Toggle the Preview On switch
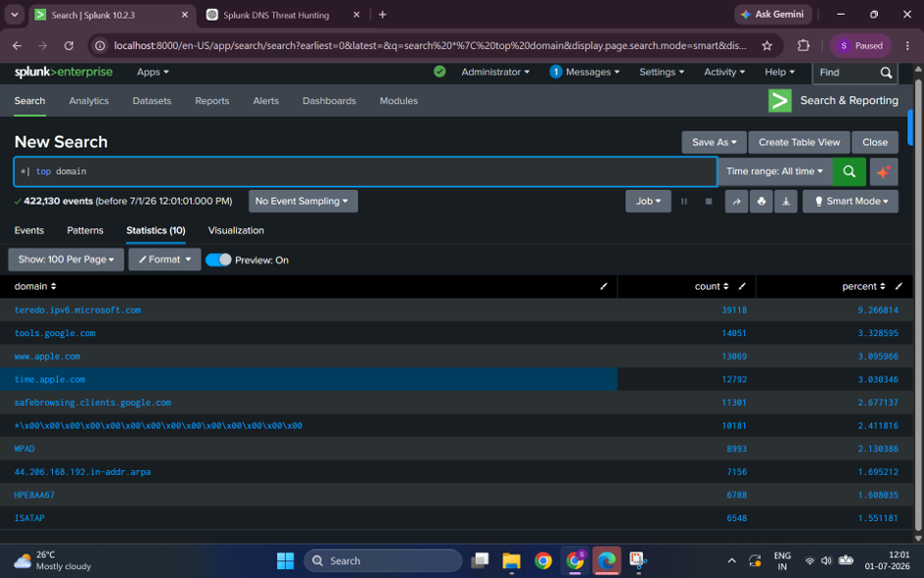 point(218,260)
